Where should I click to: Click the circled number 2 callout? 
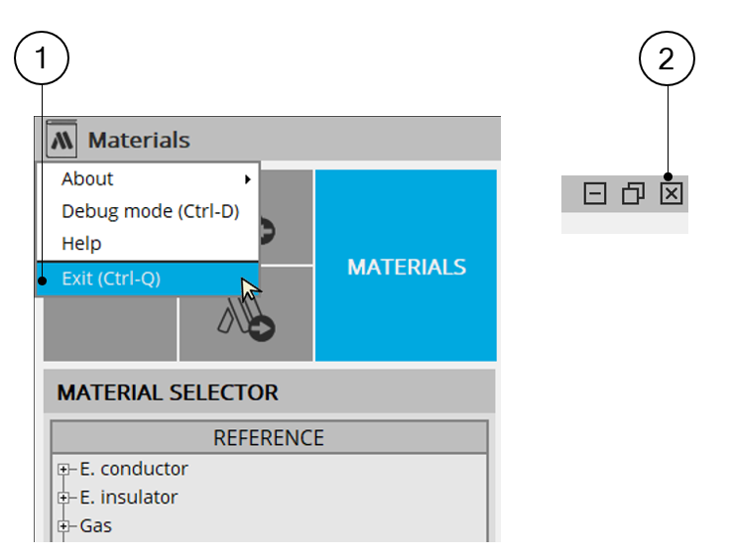pyautogui.click(x=667, y=59)
